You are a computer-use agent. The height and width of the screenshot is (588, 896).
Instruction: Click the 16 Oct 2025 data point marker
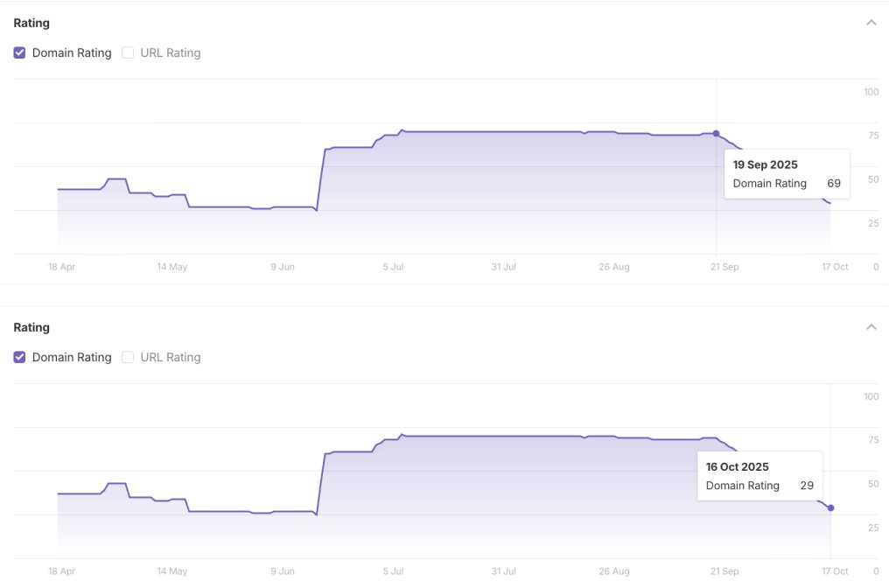click(830, 507)
